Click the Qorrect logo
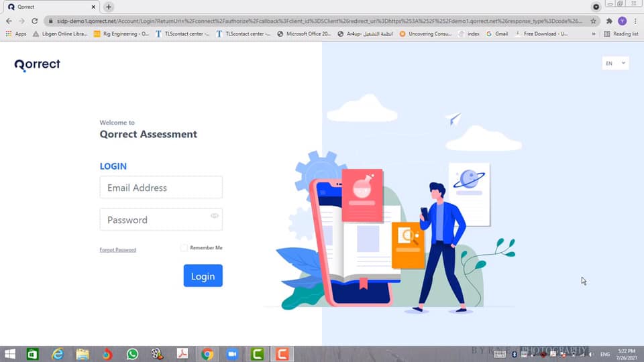This screenshot has height=362, width=644. (38, 64)
